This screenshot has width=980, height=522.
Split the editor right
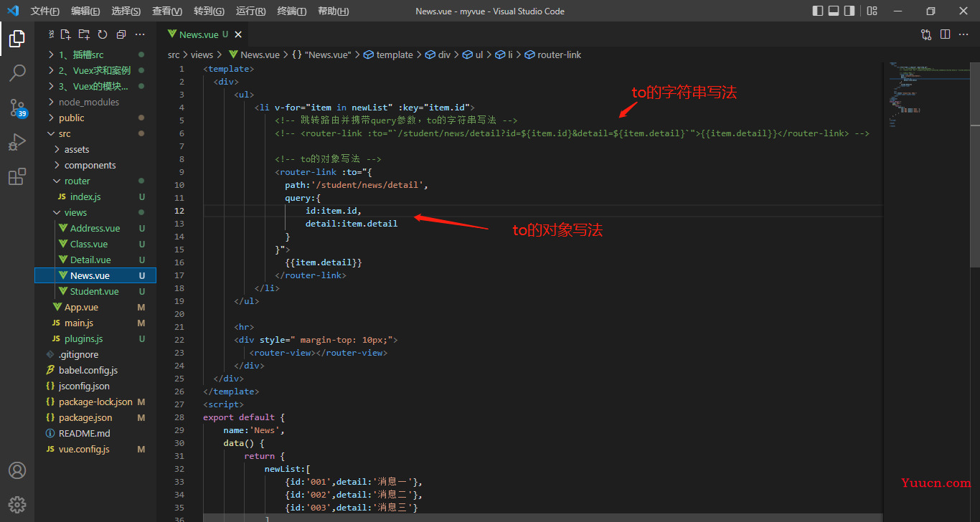point(945,34)
